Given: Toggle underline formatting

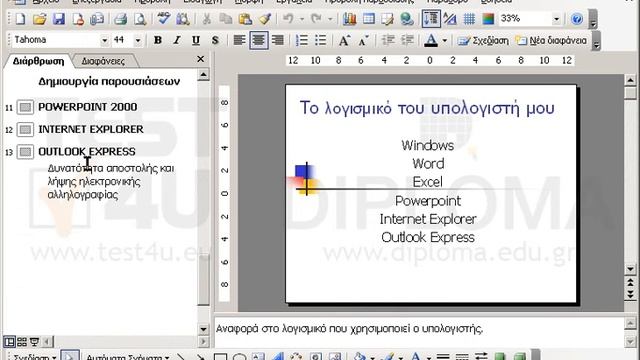Looking at the screenshot, I should click(196, 40).
